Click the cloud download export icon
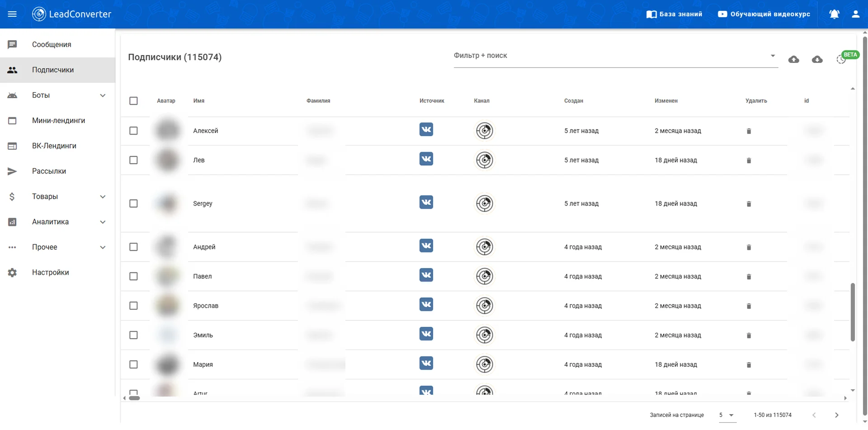Screen dimensions: 868x430 (817, 60)
